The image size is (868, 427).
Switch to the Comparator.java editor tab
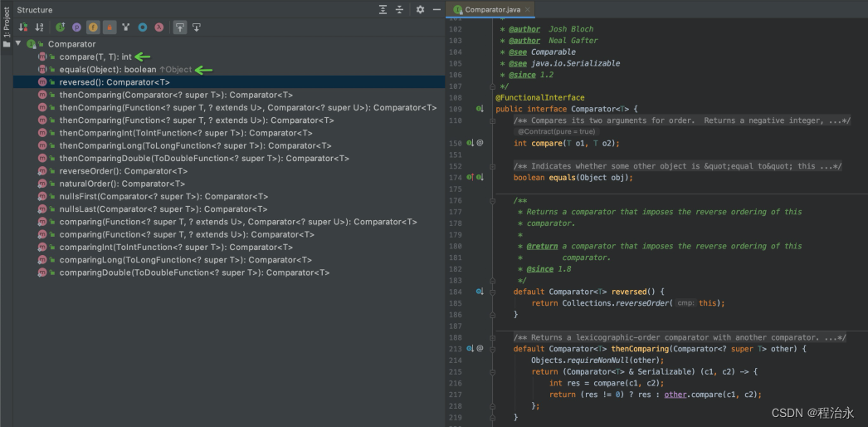[x=491, y=9]
